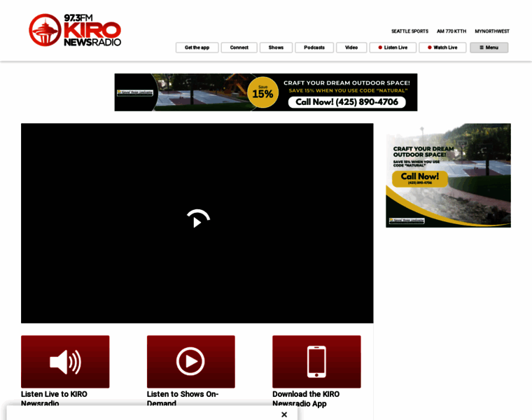Click the top banner ad for outdoor space
Screen dimensions: 532x420
pyautogui.click(x=266, y=92)
